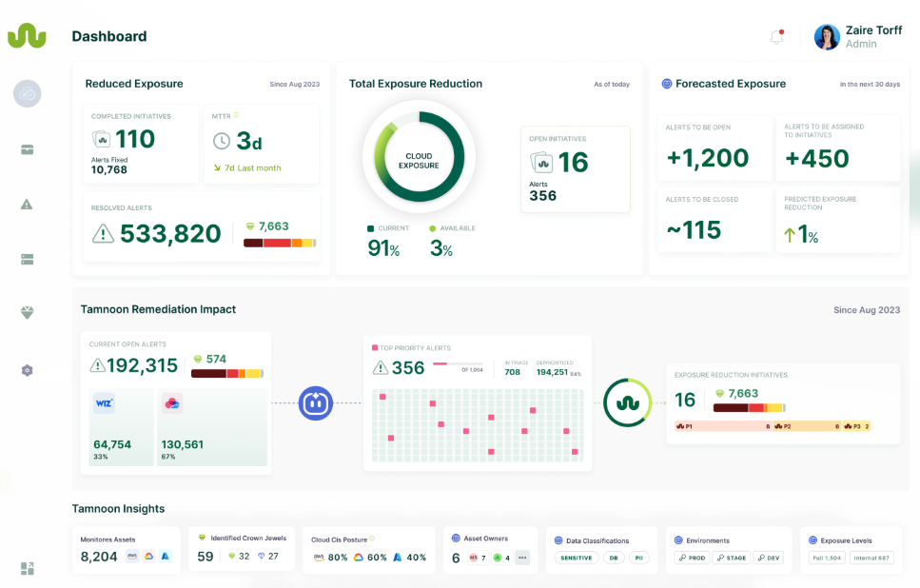
Task: Open the notifications bell icon
Action: point(777,37)
